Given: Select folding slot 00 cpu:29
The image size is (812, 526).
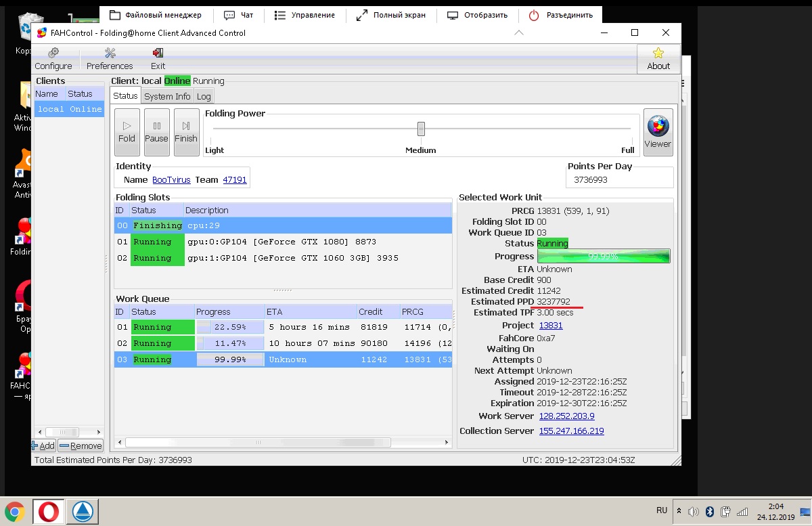Looking at the screenshot, I should [x=283, y=225].
